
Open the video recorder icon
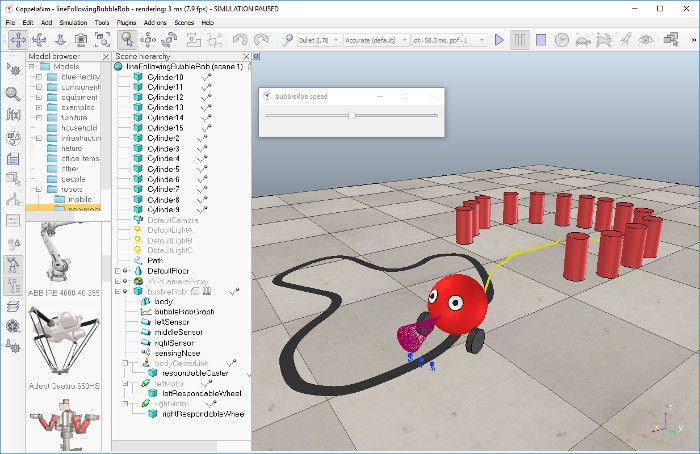13,326
